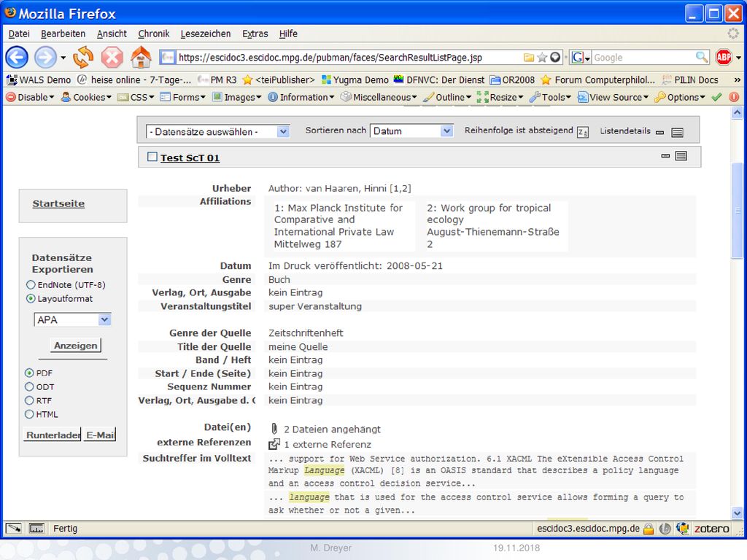The image size is (747, 560).
Task: Open the Lesezeichen menu
Action: pyautogui.click(x=205, y=34)
